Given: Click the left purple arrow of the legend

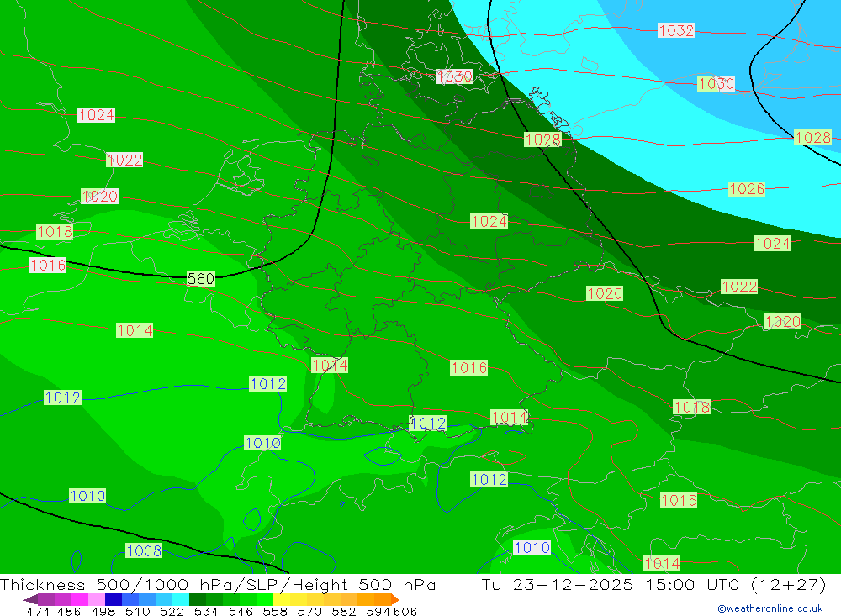Looking at the screenshot, I should point(30,599).
